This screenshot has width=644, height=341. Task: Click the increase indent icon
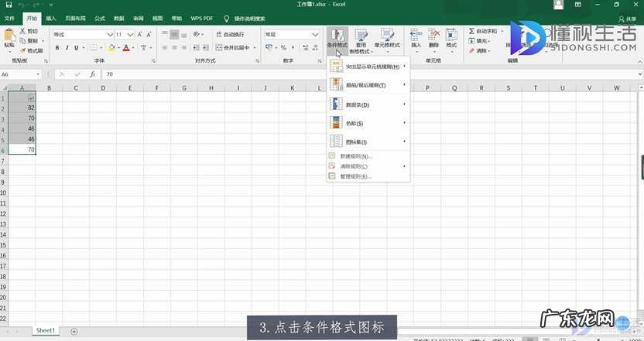(204, 48)
